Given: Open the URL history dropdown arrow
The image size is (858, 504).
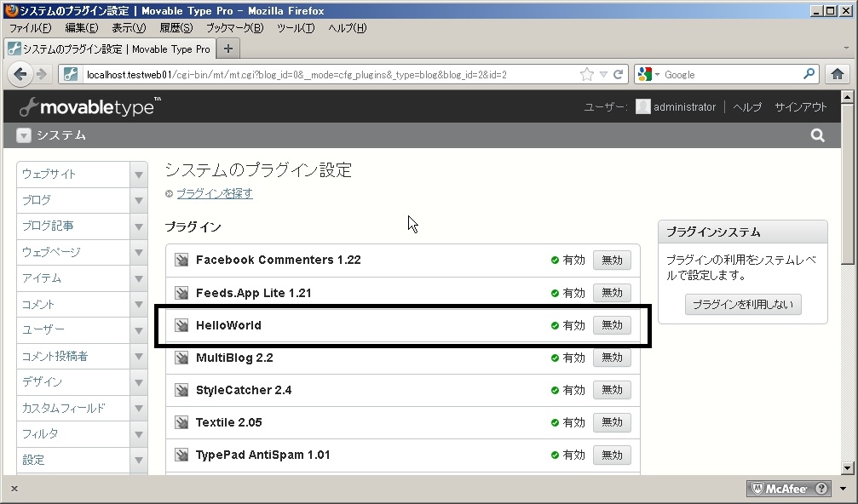Looking at the screenshot, I should pyautogui.click(x=603, y=74).
